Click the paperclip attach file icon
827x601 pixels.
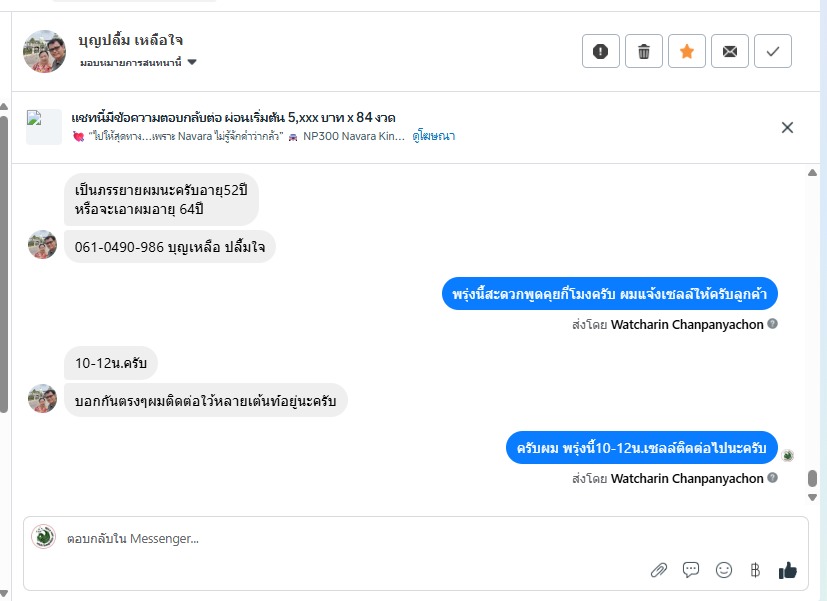tap(658, 570)
